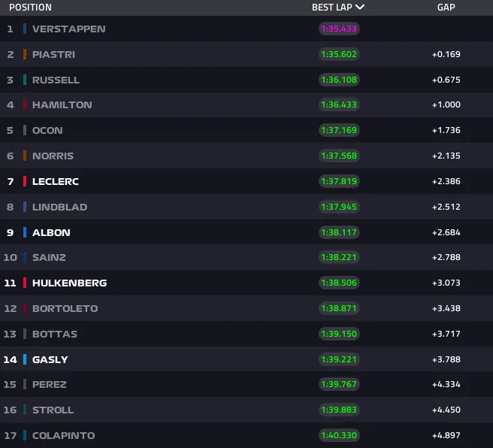Click the Position column header

(x=30, y=8)
